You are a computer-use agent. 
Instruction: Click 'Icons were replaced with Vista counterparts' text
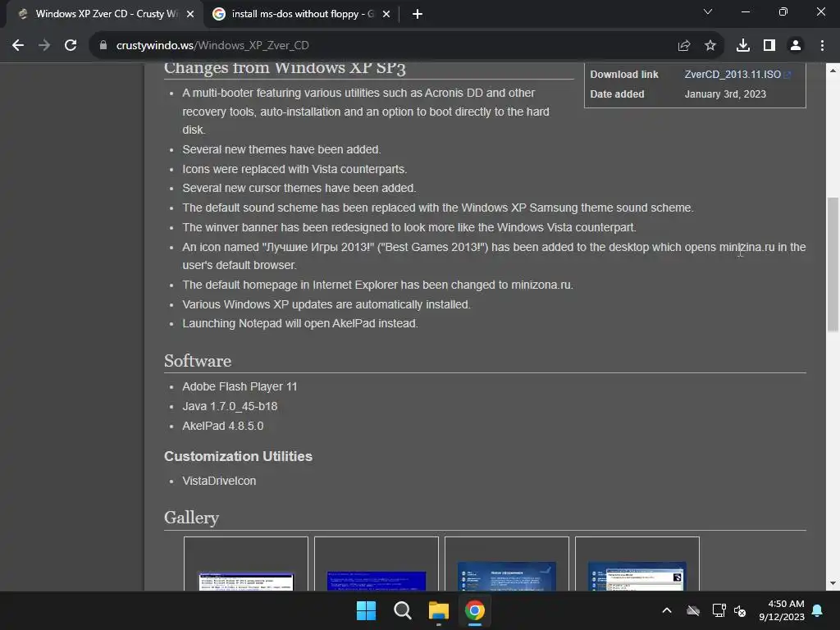tap(294, 169)
